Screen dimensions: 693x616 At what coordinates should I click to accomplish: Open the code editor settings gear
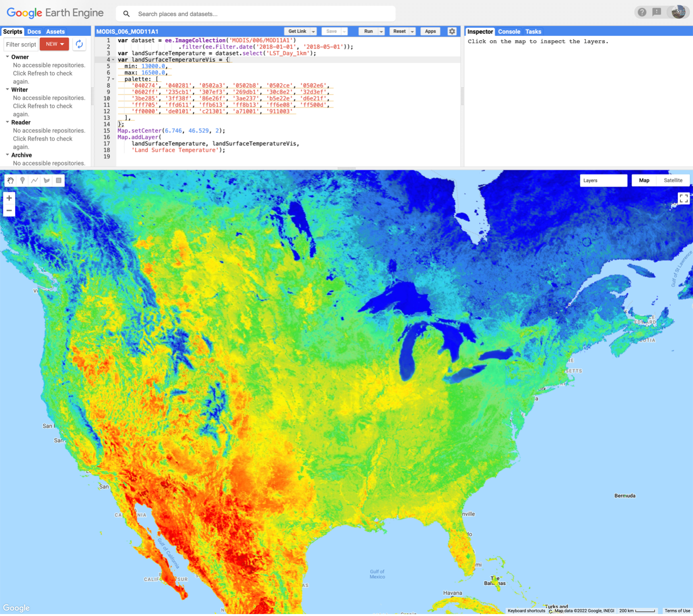pos(452,32)
